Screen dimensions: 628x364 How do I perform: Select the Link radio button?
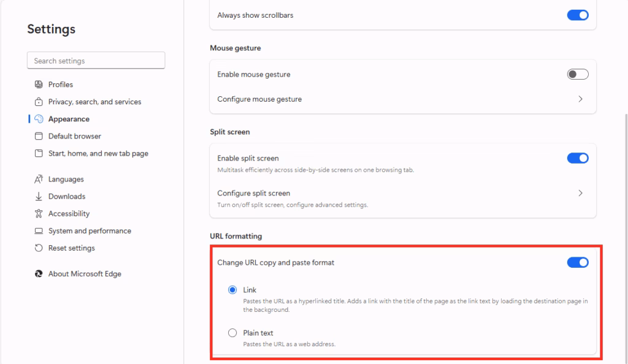tap(232, 290)
